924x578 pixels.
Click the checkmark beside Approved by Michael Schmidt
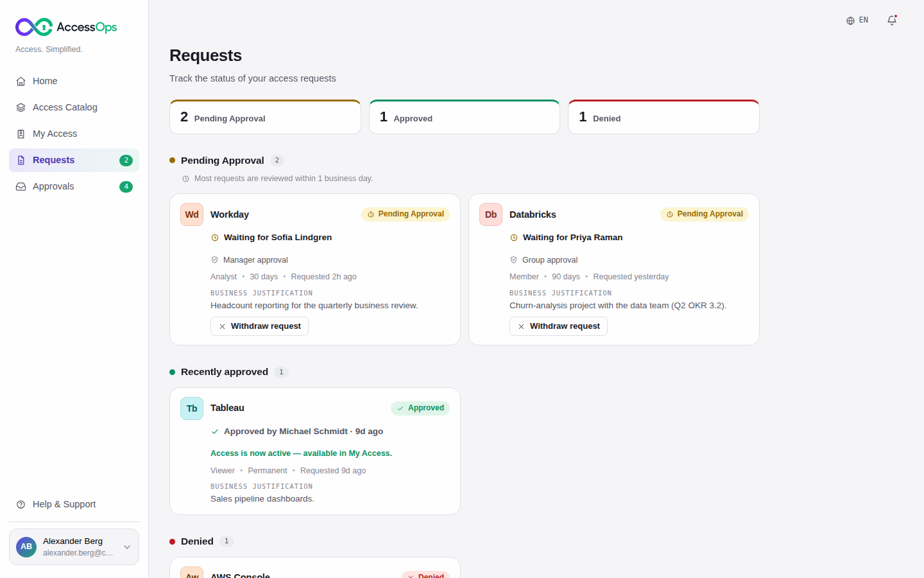[x=215, y=432]
